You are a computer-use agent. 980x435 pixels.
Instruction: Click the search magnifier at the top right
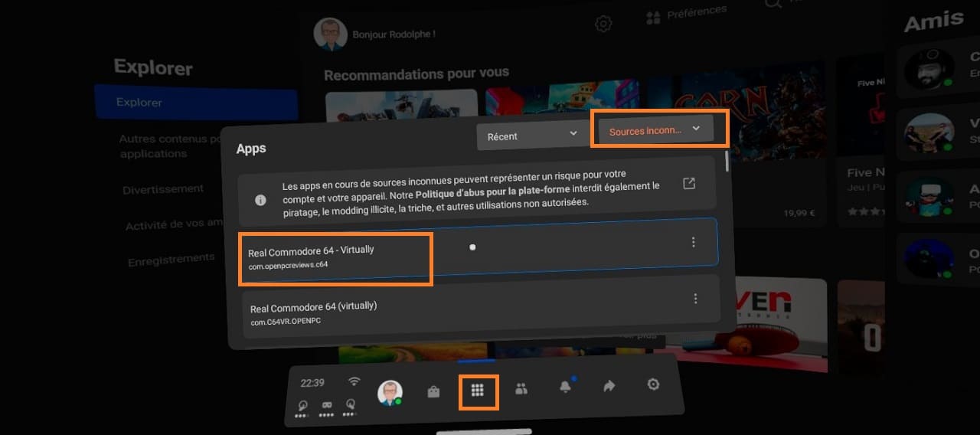click(773, 4)
